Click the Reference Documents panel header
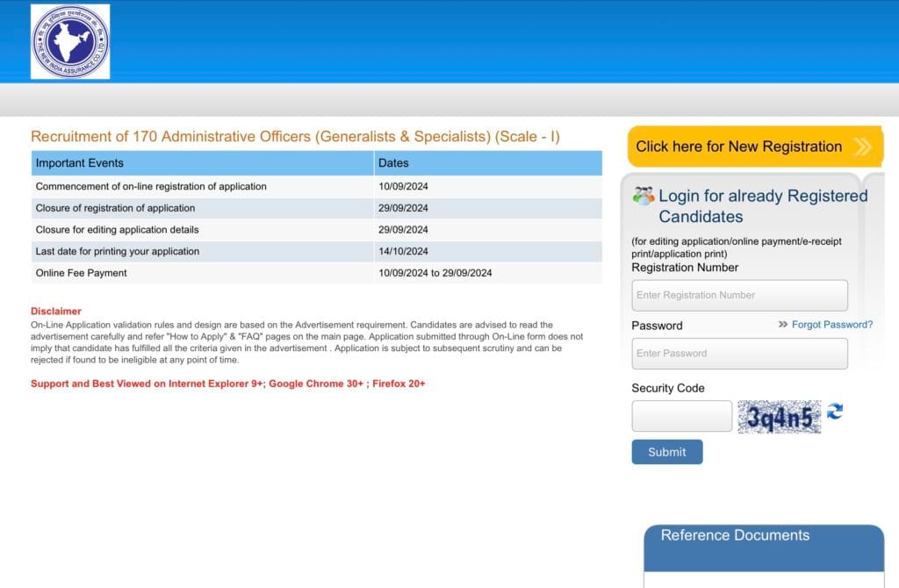Image resolution: width=899 pixels, height=588 pixels. pos(764,548)
